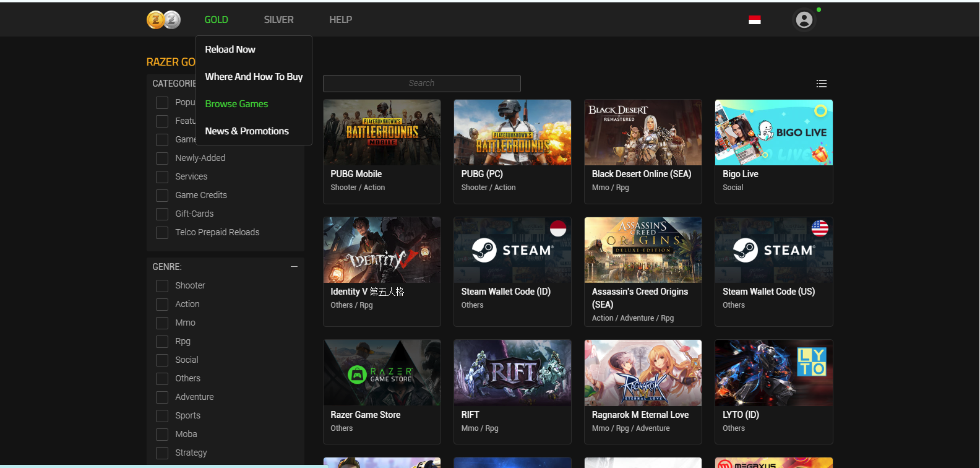The height and width of the screenshot is (468, 980).
Task: Open the Black Desert Online (SEA) thumbnail
Action: pos(643,132)
